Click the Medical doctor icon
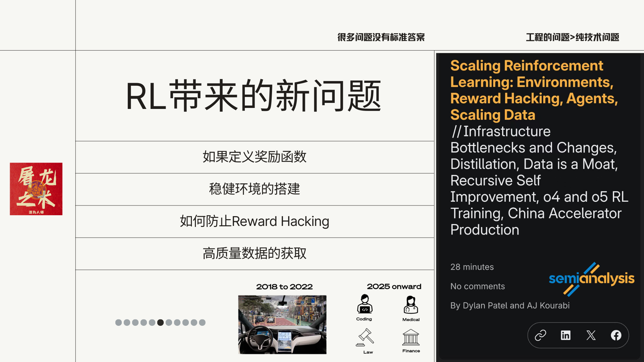The width and height of the screenshot is (644, 362). [x=411, y=304]
